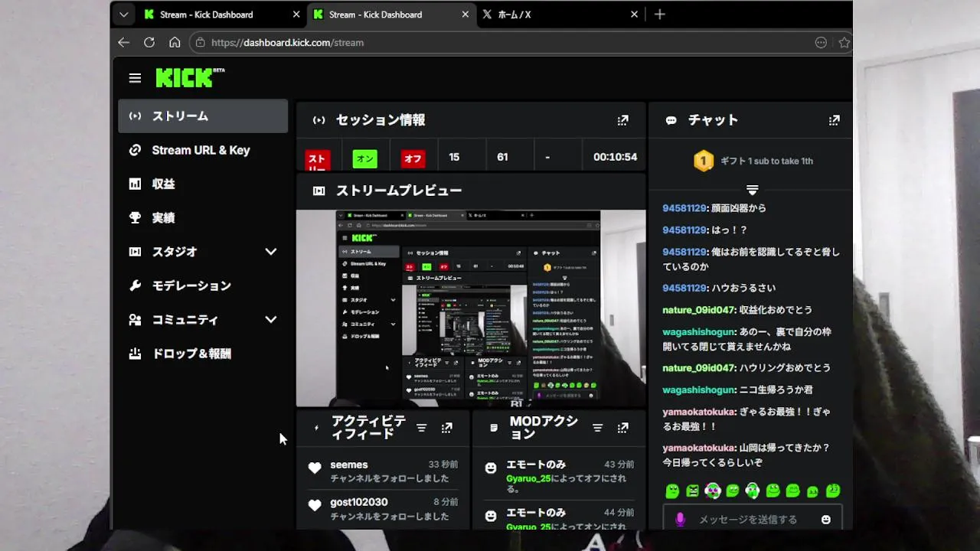Viewport: 980px width, 551px height.
Task: Open the tab list dropdown arrow
Action: [x=123, y=15]
